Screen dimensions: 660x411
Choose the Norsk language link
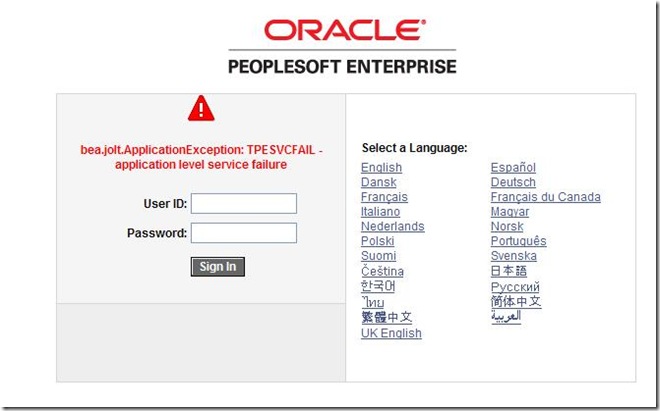pyautogui.click(x=507, y=227)
